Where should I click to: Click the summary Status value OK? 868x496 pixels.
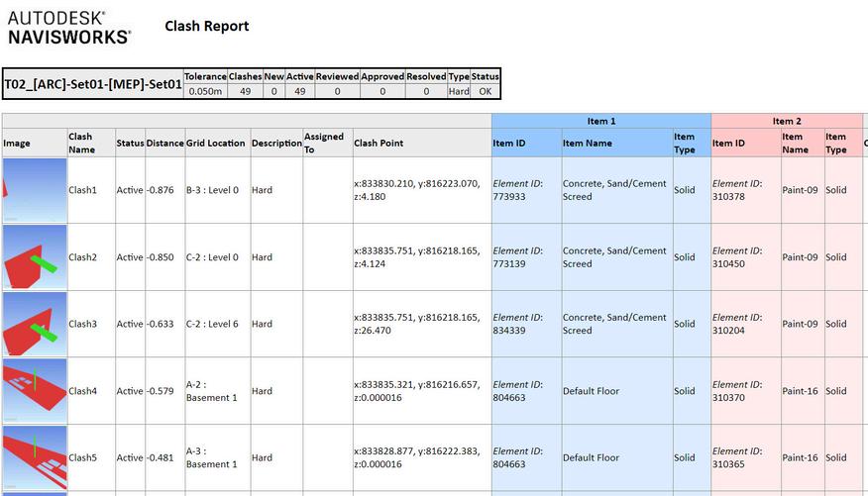coord(486,92)
